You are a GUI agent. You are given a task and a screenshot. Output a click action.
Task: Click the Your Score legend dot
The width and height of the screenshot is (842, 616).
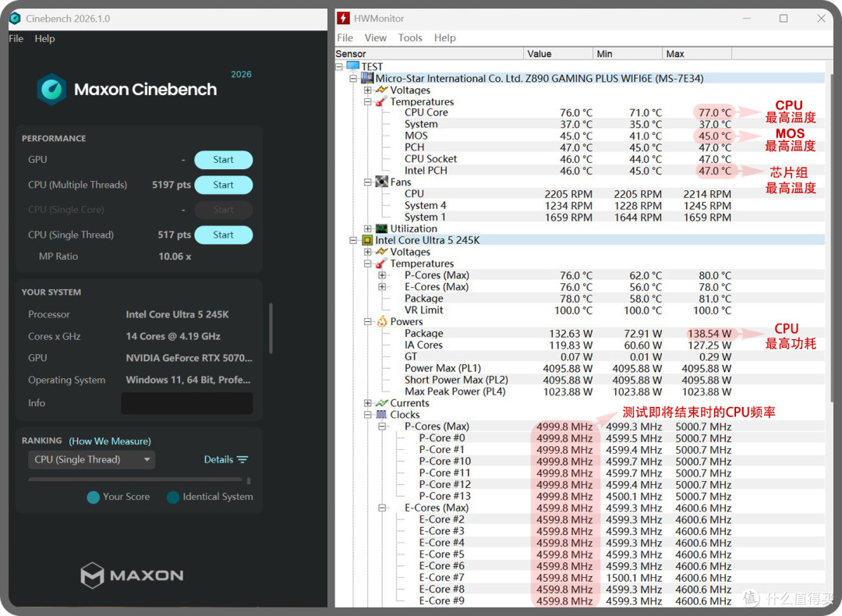click(x=94, y=497)
